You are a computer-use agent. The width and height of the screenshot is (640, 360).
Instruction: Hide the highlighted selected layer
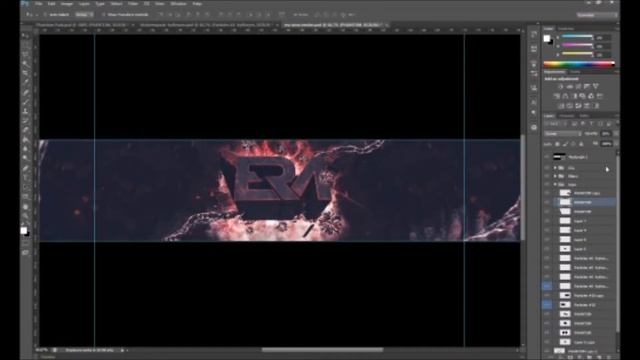[547, 202]
